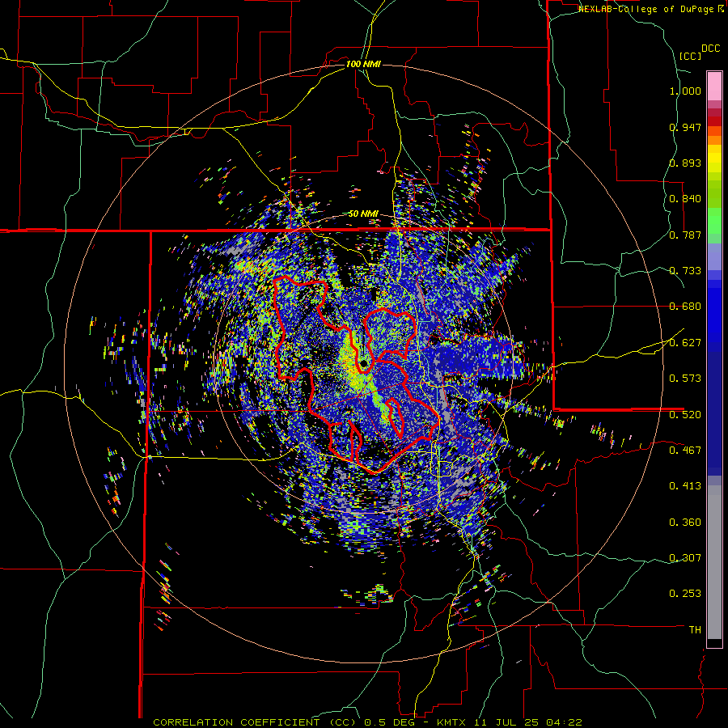Click the 100 NMI range ring label
Viewport: 728px width, 728px height.
363,64
